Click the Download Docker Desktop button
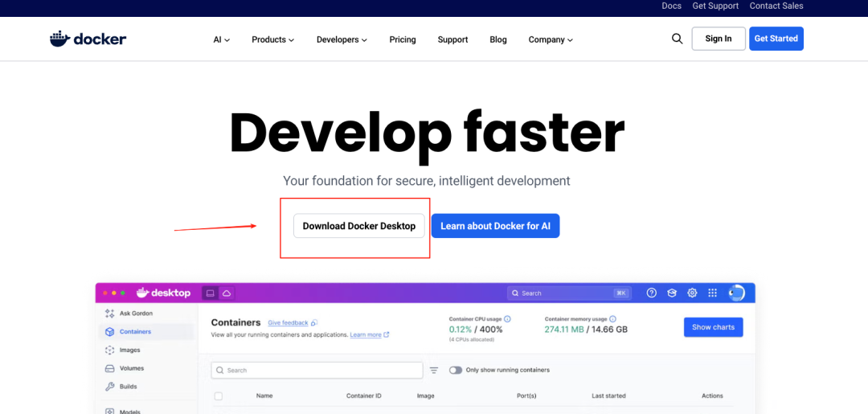Viewport: 868px width, 414px height. pos(358,226)
